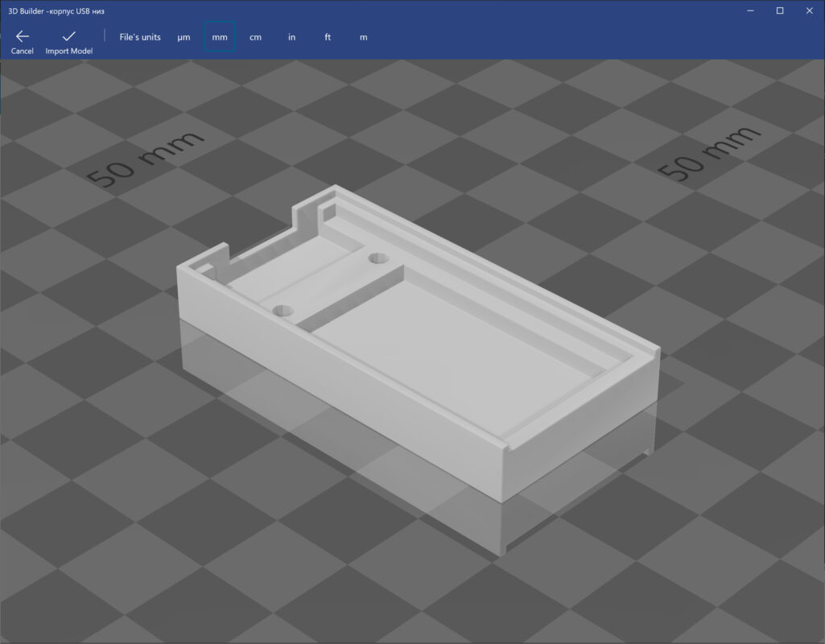Maximize the 3D Builder window
Screen dimensions: 825x644
tap(779, 10)
